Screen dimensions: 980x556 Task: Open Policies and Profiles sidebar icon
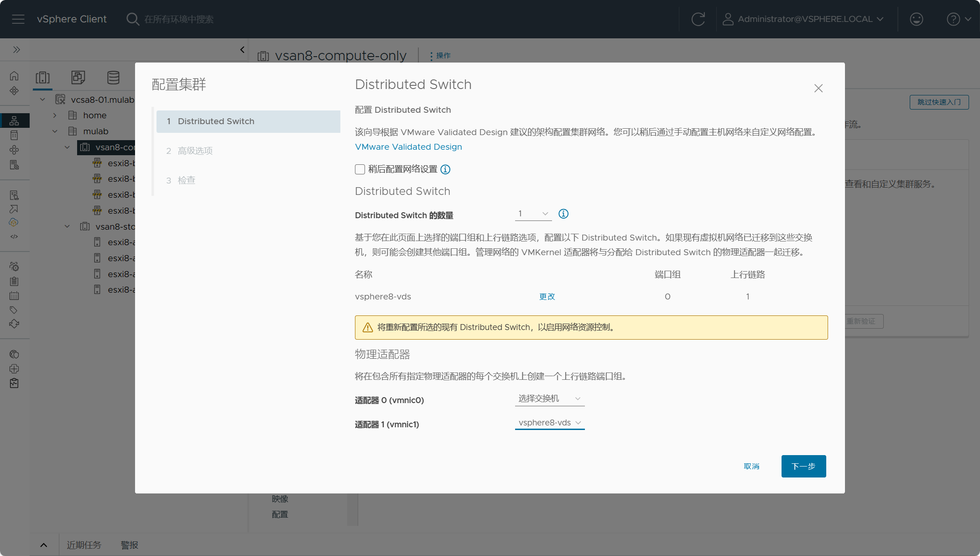pos(14,195)
